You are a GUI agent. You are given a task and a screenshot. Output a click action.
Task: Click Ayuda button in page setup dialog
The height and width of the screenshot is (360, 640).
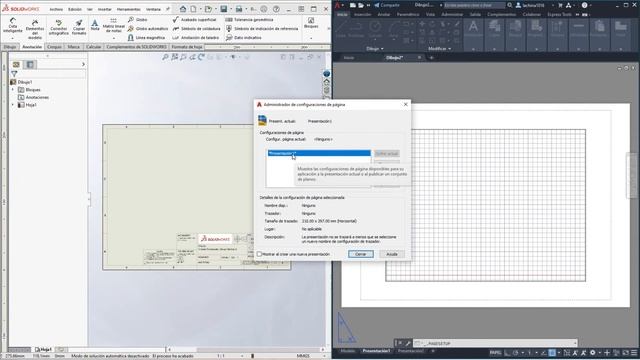(x=392, y=254)
